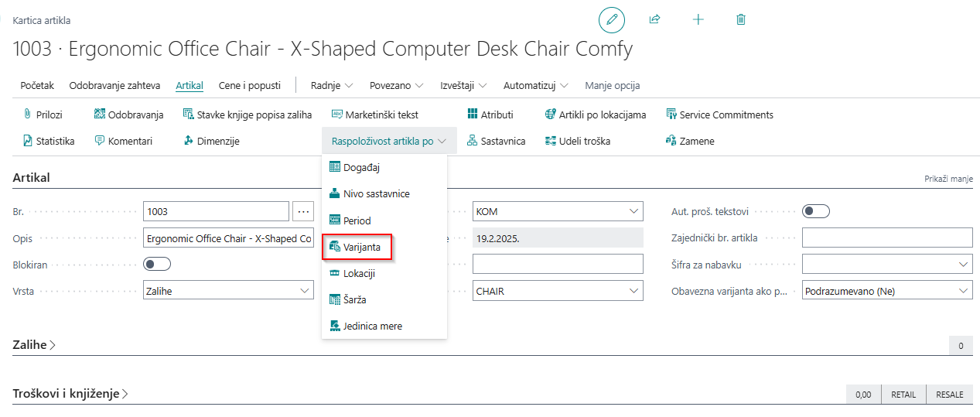Open Atributi for this item

click(490, 115)
